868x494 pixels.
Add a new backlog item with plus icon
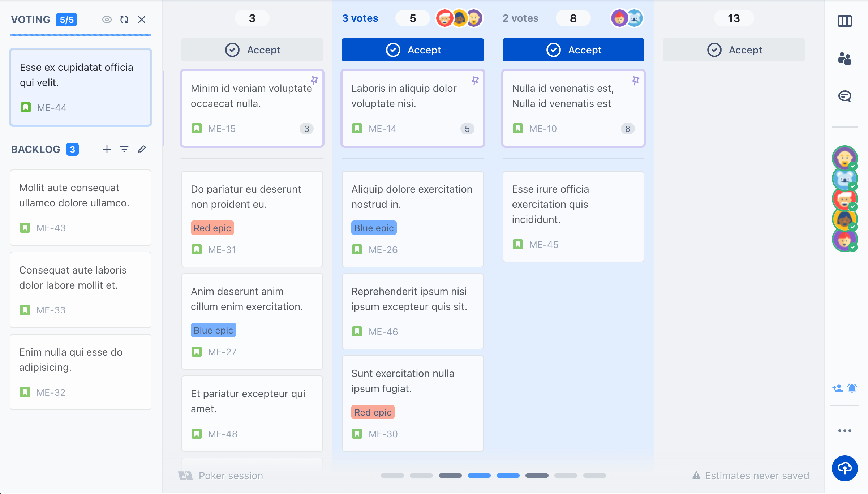(107, 149)
